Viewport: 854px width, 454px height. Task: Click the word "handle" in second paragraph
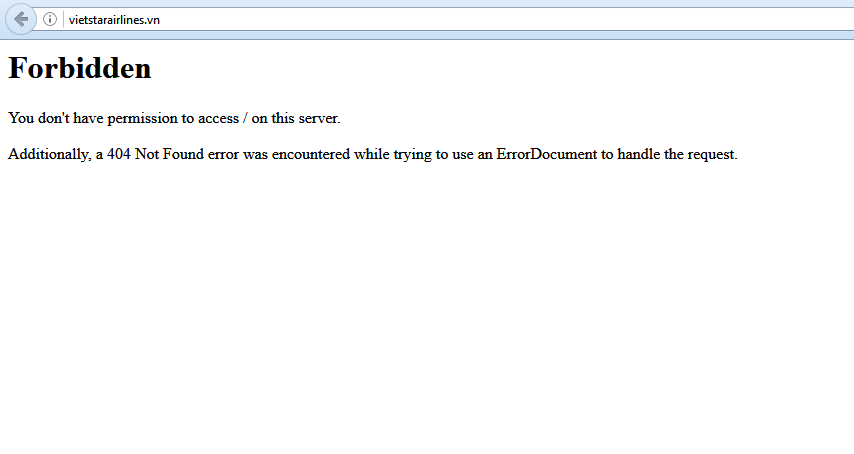click(640, 154)
